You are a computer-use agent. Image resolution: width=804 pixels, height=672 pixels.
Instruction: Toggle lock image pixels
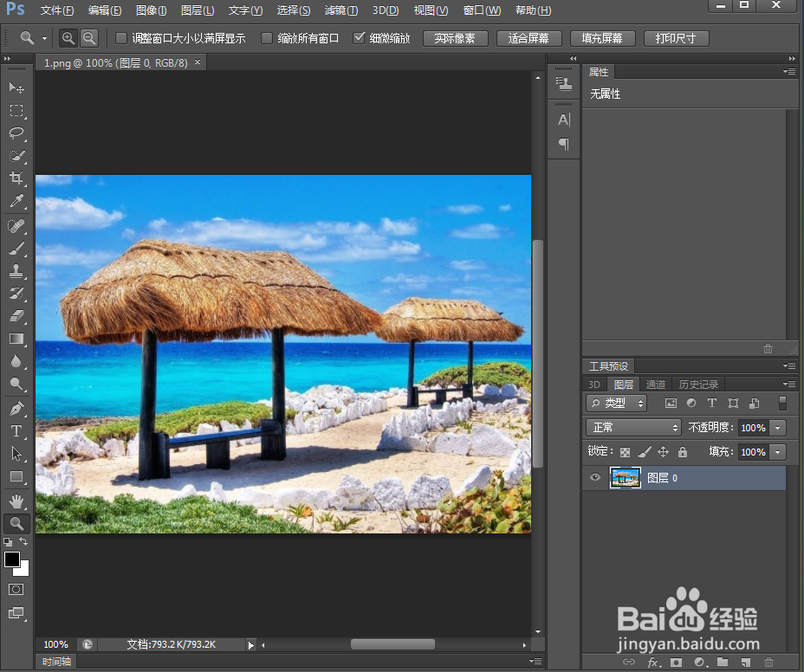click(x=644, y=451)
